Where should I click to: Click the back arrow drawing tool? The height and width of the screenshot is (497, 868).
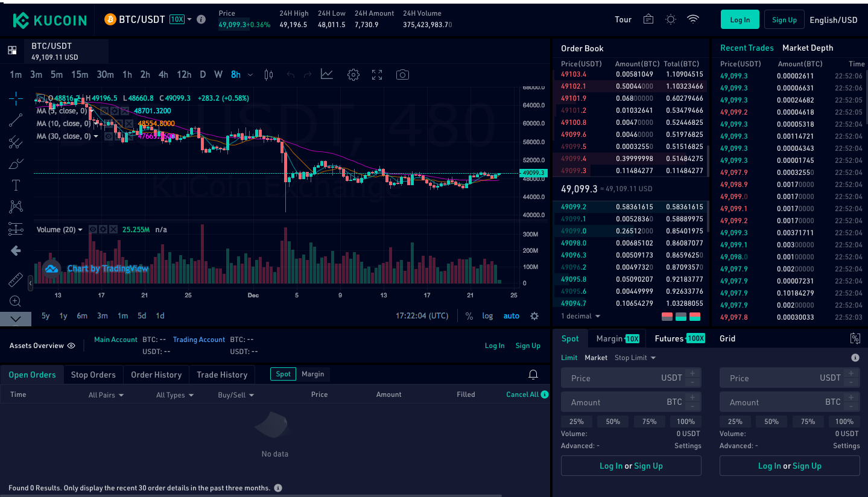(x=16, y=250)
